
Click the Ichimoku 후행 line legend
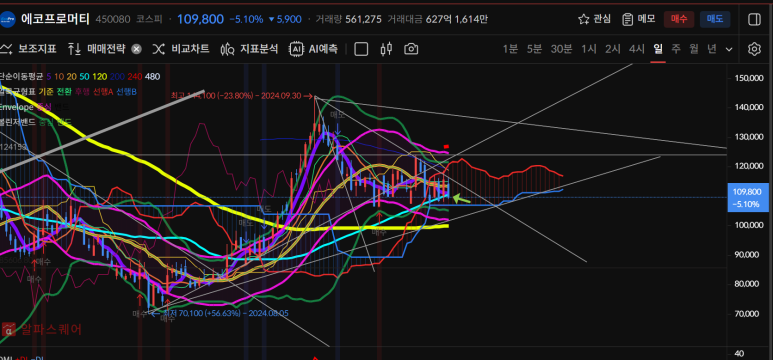point(82,92)
